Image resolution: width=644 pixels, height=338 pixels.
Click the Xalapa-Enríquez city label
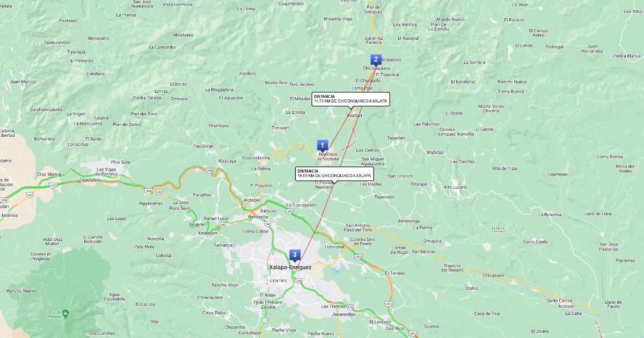point(290,267)
